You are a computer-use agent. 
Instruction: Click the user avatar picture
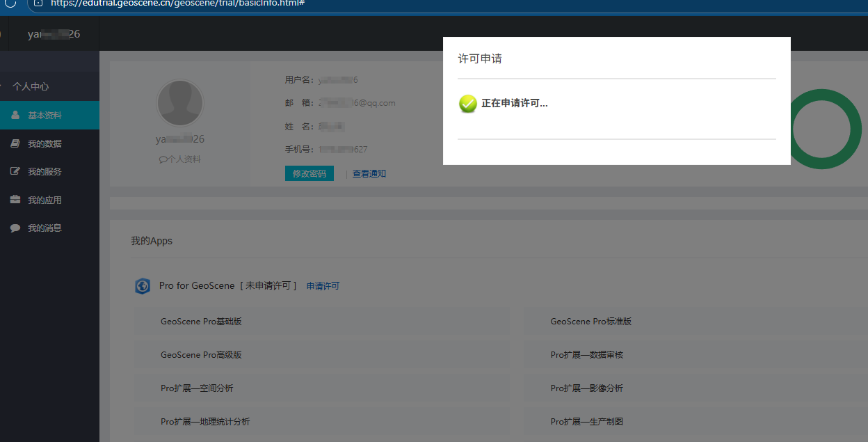(180, 103)
